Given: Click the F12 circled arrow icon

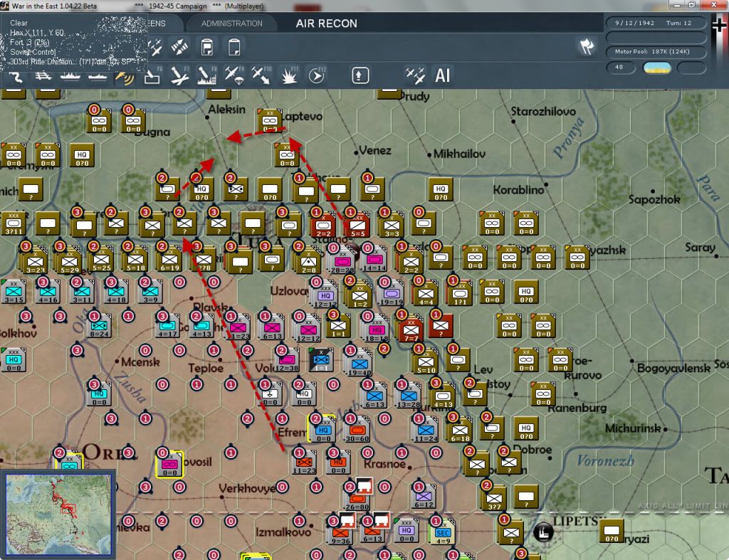Looking at the screenshot, I should 317,75.
